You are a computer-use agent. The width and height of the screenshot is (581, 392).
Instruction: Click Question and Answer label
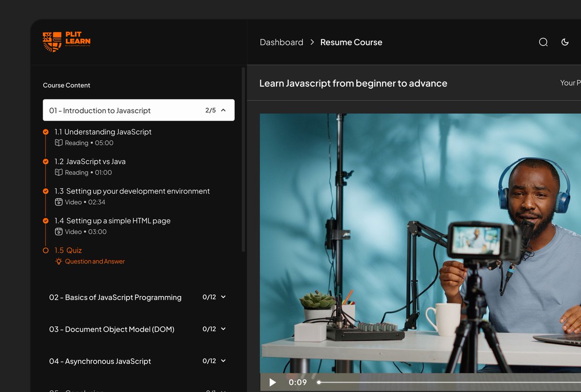coord(95,261)
